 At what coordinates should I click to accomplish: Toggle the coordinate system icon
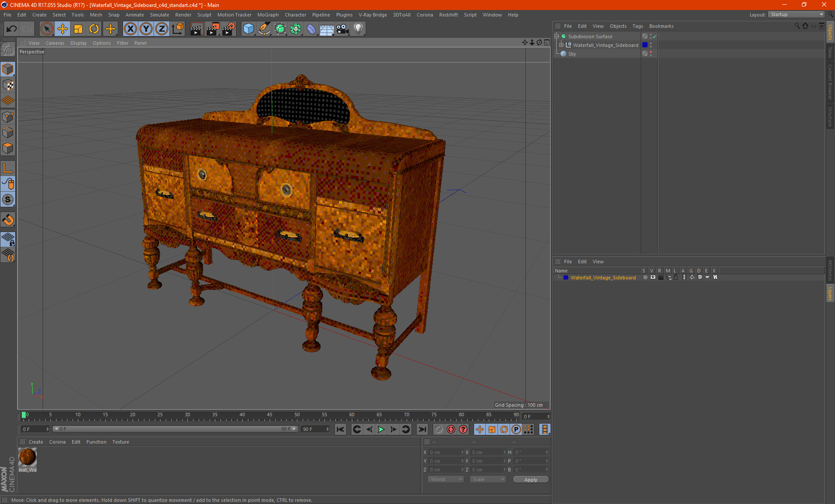click(177, 29)
